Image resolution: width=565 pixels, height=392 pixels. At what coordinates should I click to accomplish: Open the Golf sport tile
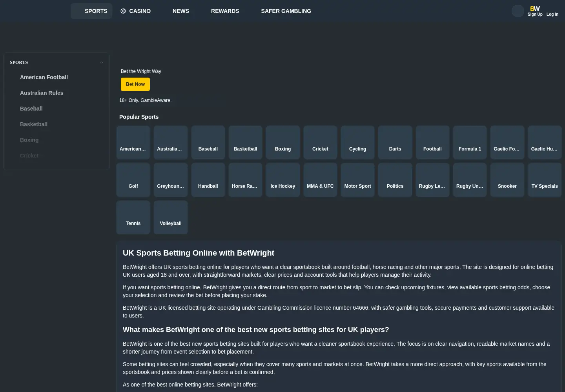(133, 180)
